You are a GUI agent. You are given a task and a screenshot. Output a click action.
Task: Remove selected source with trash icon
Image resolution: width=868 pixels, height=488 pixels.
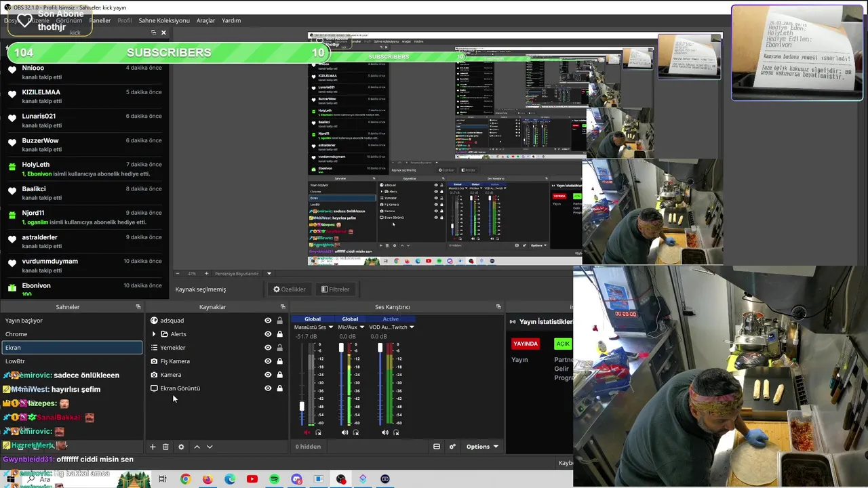(165, 447)
